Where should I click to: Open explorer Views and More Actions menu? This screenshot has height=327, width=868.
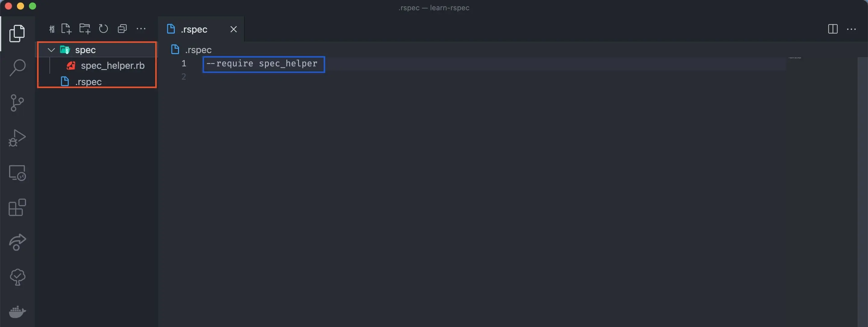[x=141, y=29]
